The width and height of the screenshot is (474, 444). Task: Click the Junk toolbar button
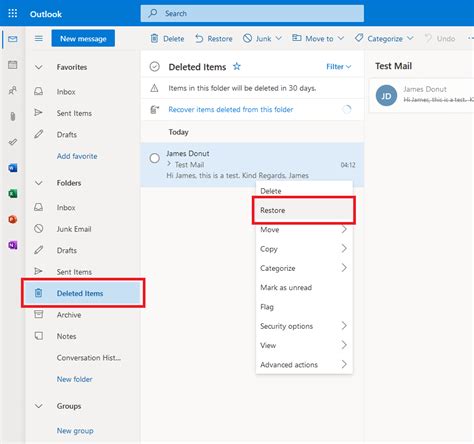pos(257,39)
